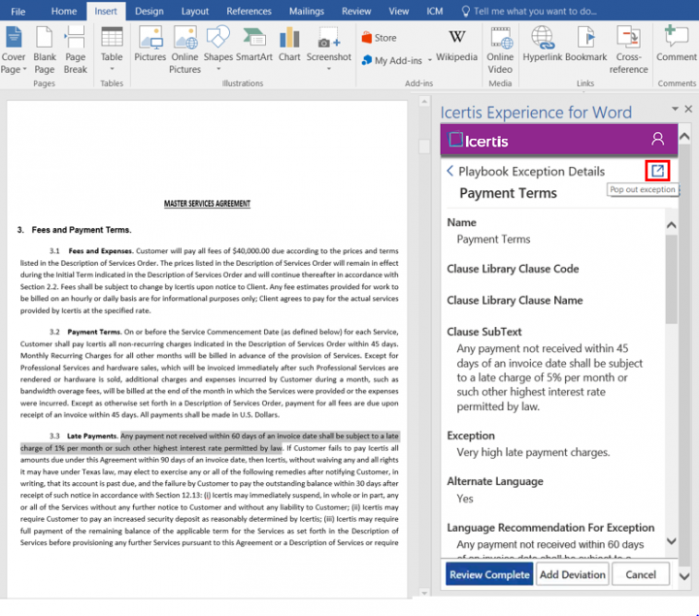Click the Alternate Language value 'Yes'

[464, 499]
